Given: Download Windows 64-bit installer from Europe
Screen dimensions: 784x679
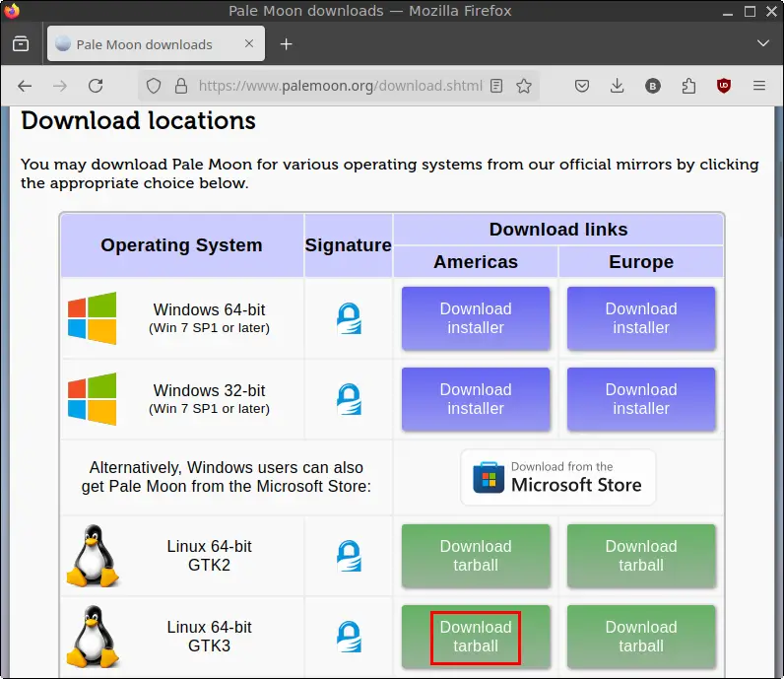Looking at the screenshot, I should coord(641,318).
